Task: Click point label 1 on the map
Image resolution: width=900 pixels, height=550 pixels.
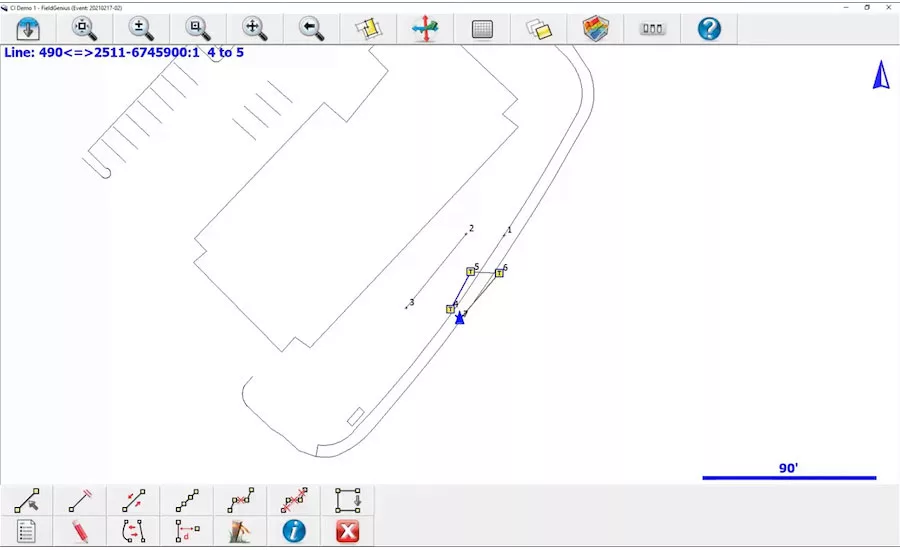Action: tap(509, 230)
